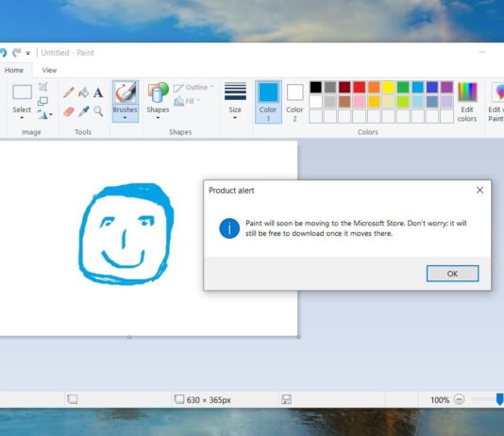Click the Undo arrow in title bar
This screenshot has height=436, width=504.
tap(3, 53)
